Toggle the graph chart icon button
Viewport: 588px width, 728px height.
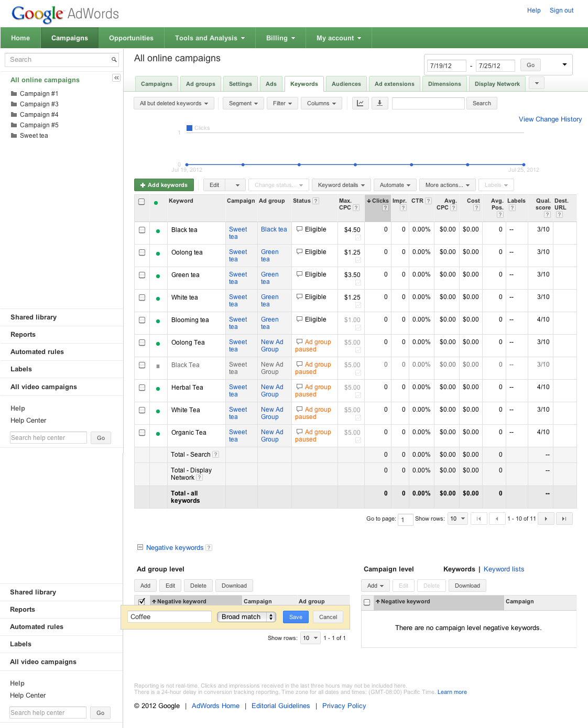[x=360, y=103]
